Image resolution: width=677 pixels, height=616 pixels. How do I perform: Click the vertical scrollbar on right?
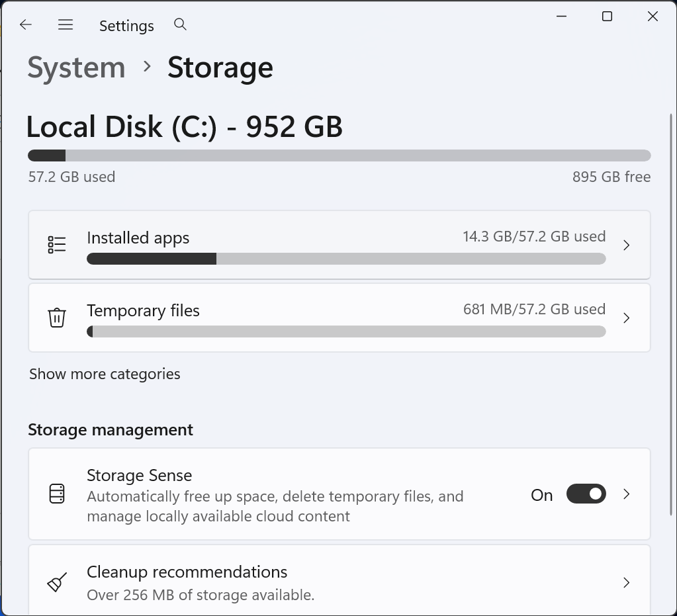(x=672, y=311)
